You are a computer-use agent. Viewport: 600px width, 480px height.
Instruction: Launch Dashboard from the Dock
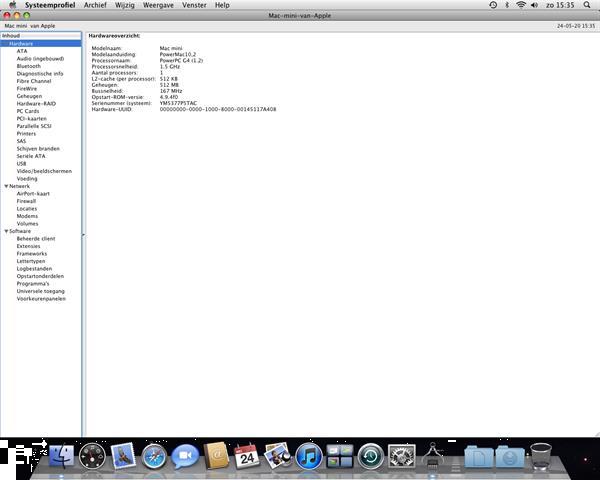pos(92,456)
